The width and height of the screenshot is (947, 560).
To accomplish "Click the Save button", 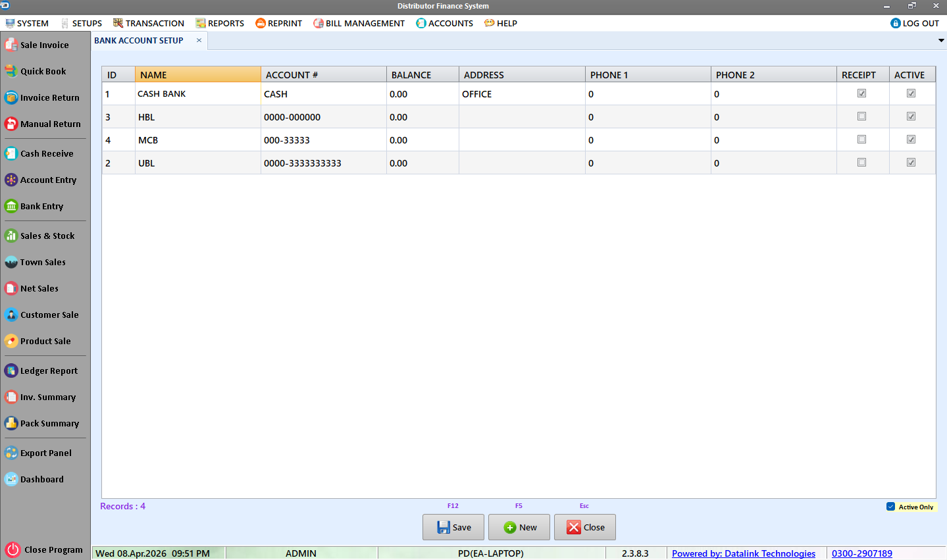I will point(453,527).
